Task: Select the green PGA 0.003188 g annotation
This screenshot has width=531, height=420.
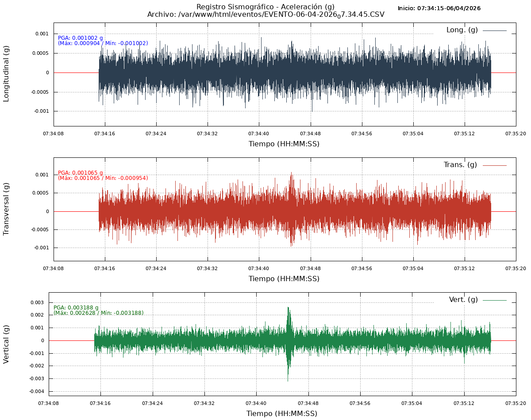Action: (76, 308)
